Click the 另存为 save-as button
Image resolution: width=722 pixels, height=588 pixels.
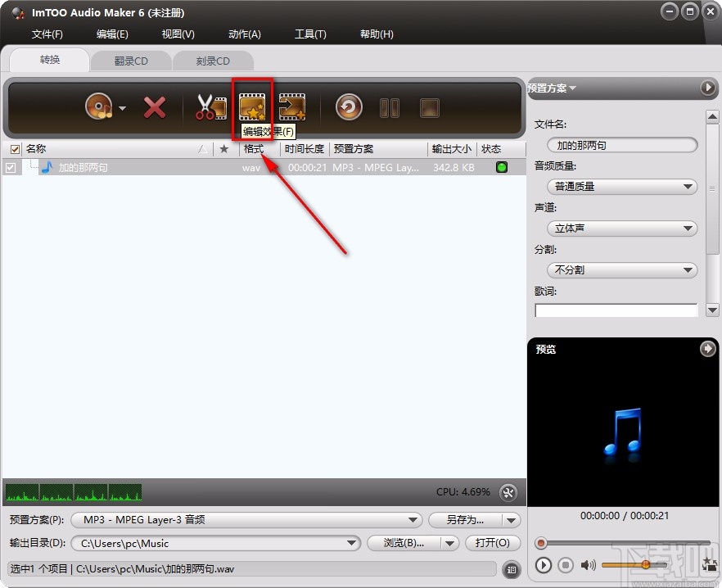click(x=465, y=519)
